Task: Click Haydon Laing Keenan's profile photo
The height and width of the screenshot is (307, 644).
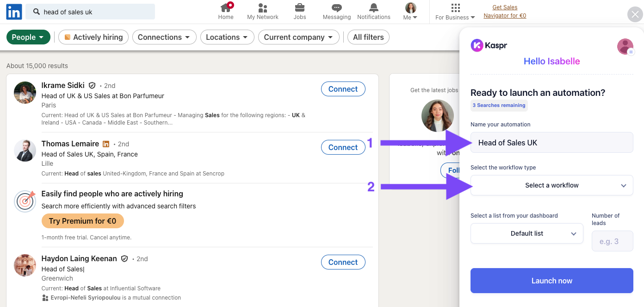Action: pos(25,265)
